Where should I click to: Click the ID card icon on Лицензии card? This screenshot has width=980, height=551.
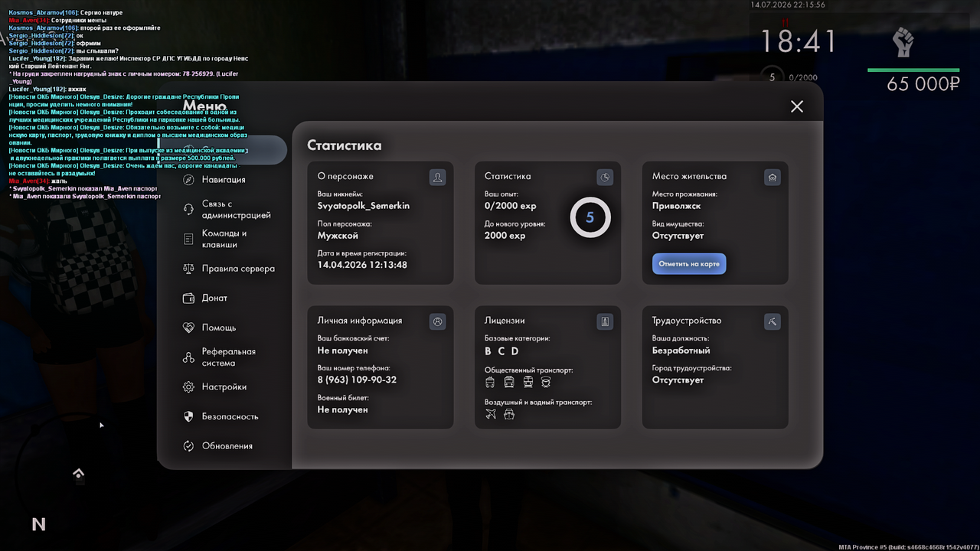coord(605,322)
